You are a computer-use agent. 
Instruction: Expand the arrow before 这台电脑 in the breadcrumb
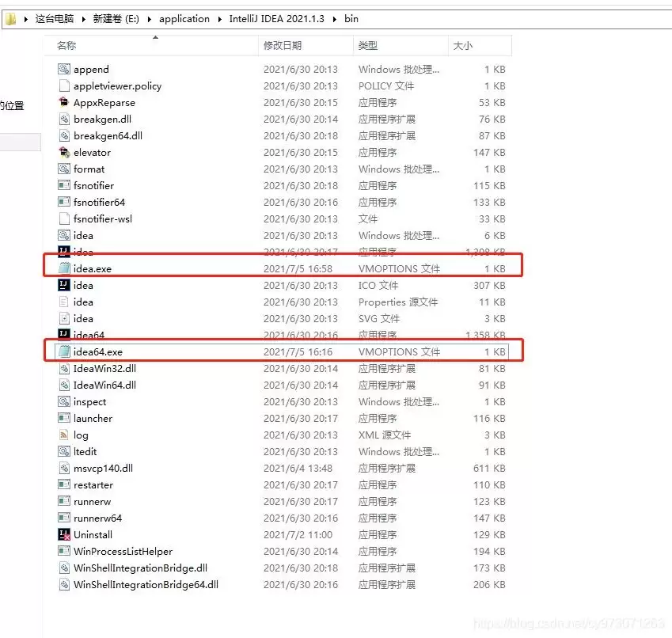(26, 19)
